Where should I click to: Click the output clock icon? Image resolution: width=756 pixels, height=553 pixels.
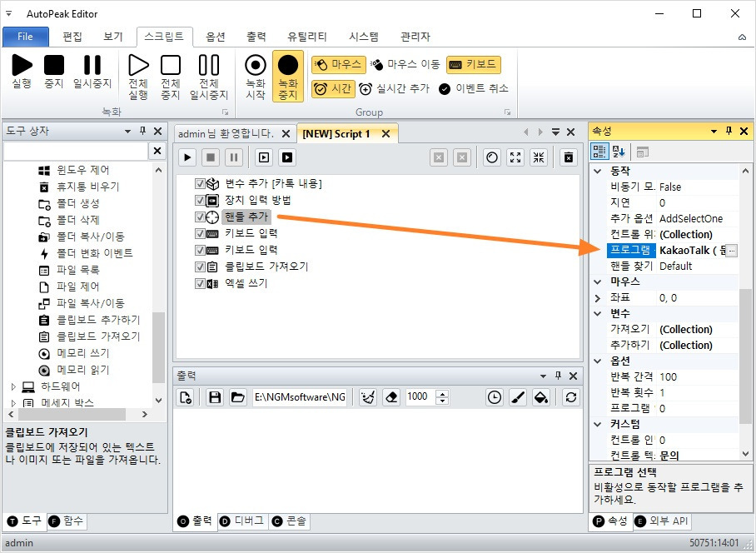[x=495, y=397]
